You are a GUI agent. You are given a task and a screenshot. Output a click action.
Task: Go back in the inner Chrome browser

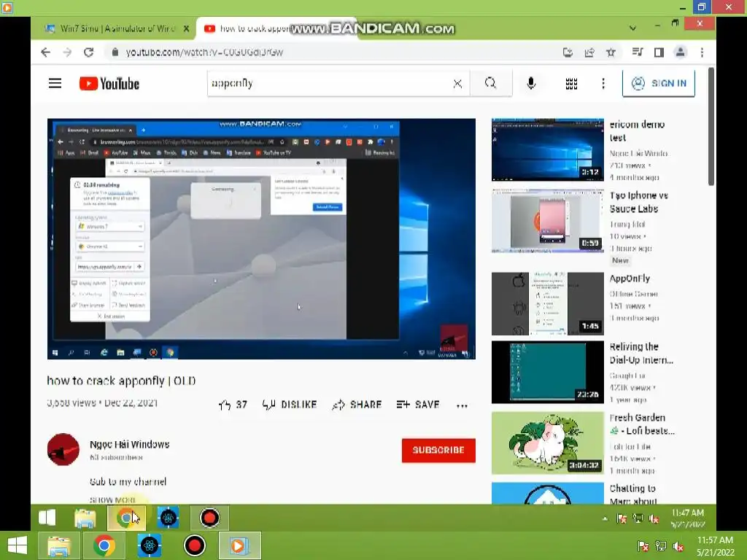coord(45,52)
